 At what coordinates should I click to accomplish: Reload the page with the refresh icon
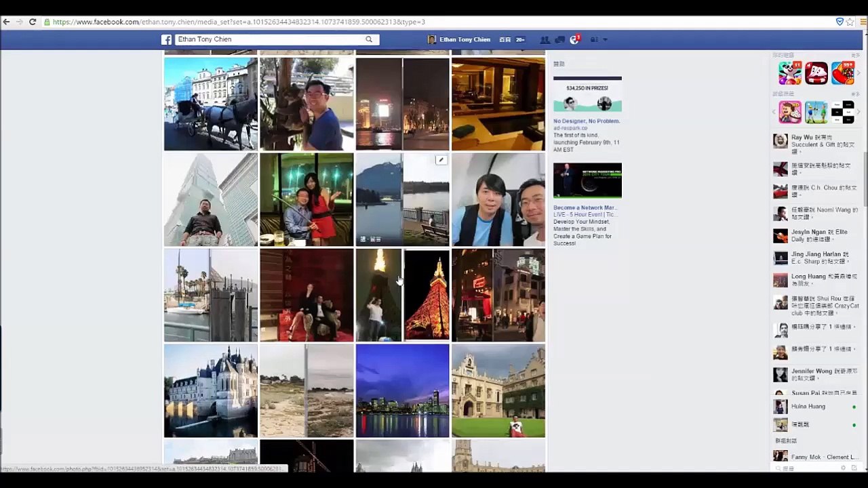tap(32, 22)
